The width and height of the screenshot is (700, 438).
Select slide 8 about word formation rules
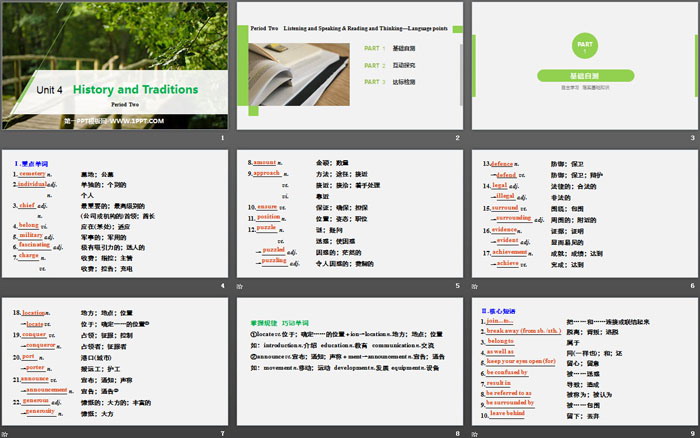(x=350, y=361)
